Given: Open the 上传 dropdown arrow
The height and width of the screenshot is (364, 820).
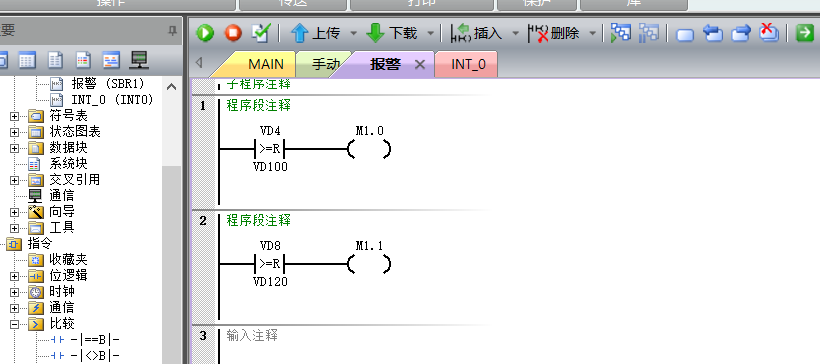Looking at the screenshot, I should point(354,33).
